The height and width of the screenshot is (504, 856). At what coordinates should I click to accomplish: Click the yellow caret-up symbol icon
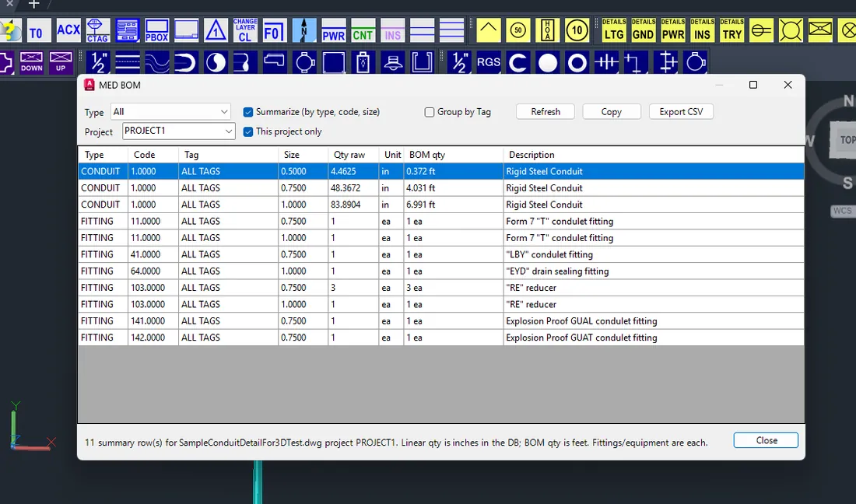coord(489,30)
